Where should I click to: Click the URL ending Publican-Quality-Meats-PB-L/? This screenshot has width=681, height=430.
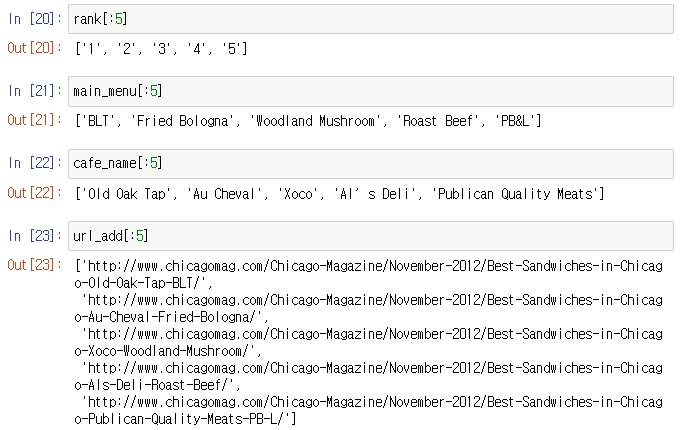[369, 410]
